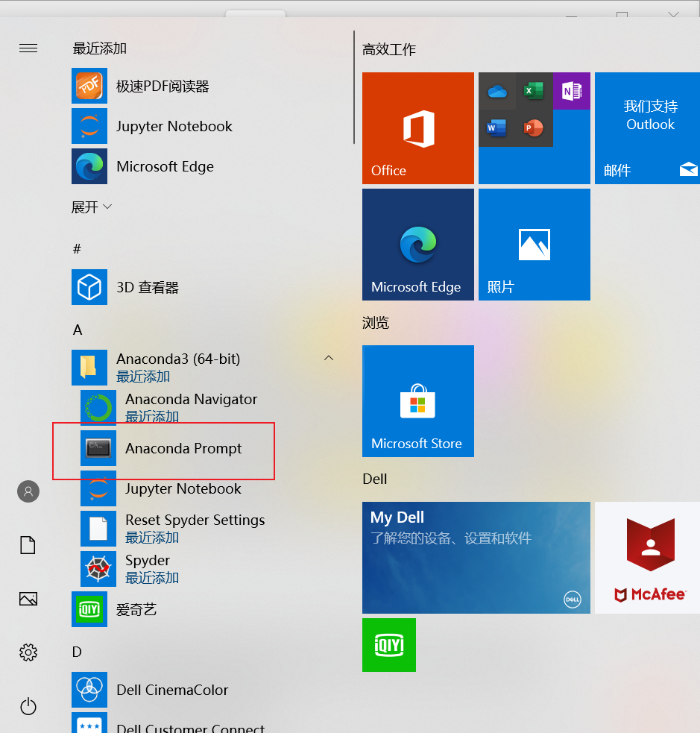Open Settings gear in sidebar

click(x=28, y=652)
